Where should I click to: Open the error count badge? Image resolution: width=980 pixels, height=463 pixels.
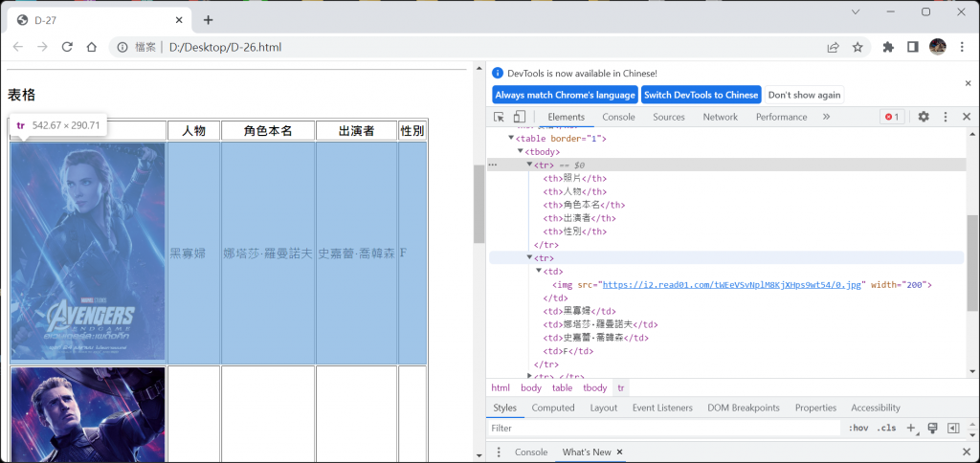coord(892,117)
